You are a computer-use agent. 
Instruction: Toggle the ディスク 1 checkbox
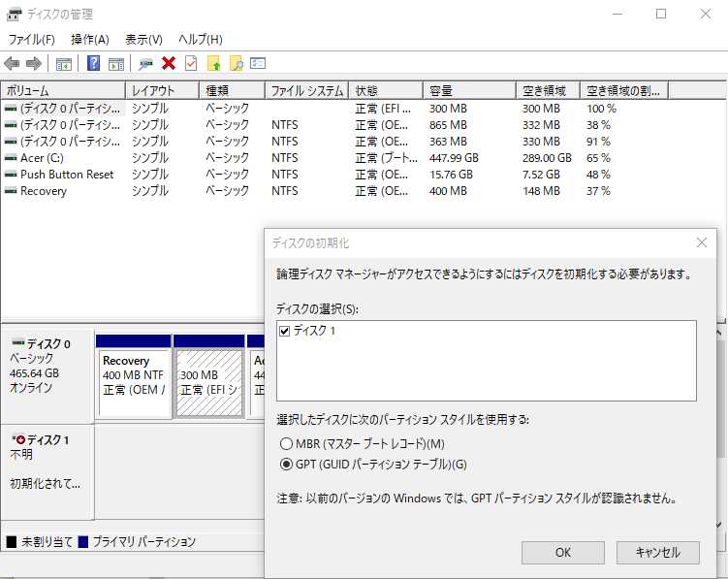284,331
